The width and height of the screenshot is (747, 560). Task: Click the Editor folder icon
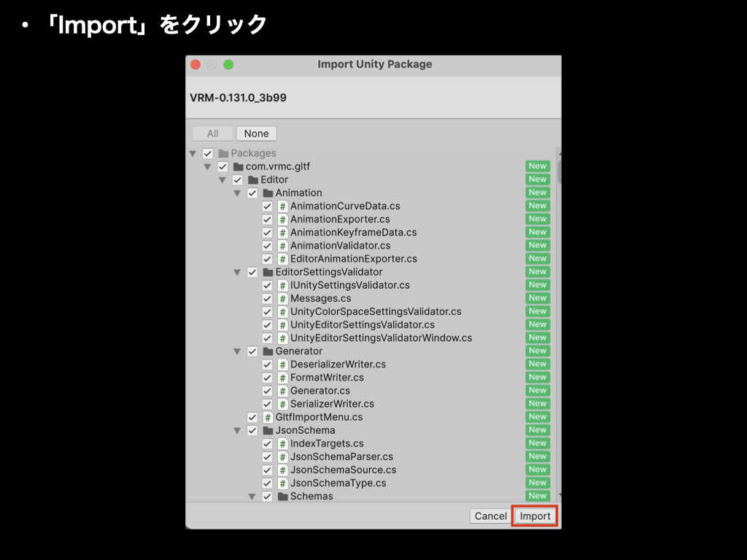(253, 180)
